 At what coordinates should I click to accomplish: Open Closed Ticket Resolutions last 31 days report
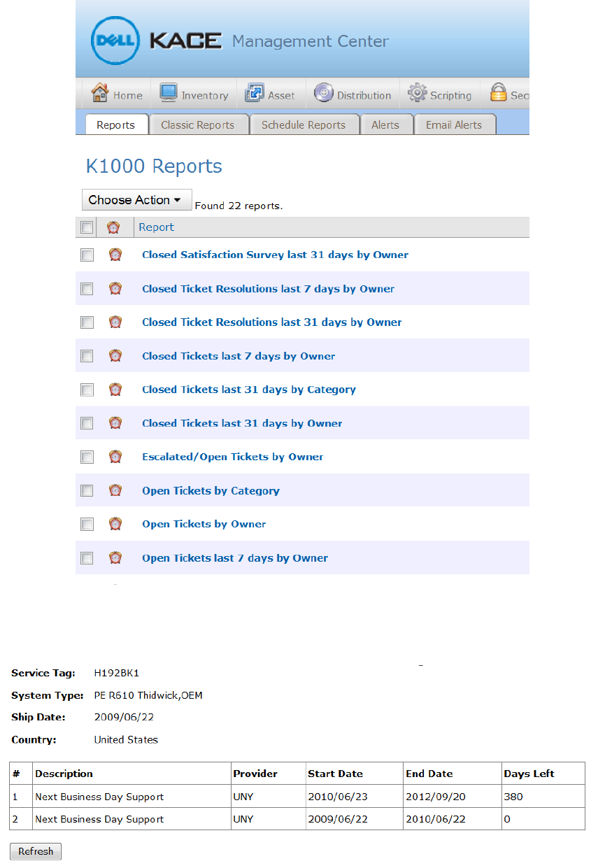pyautogui.click(x=272, y=322)
